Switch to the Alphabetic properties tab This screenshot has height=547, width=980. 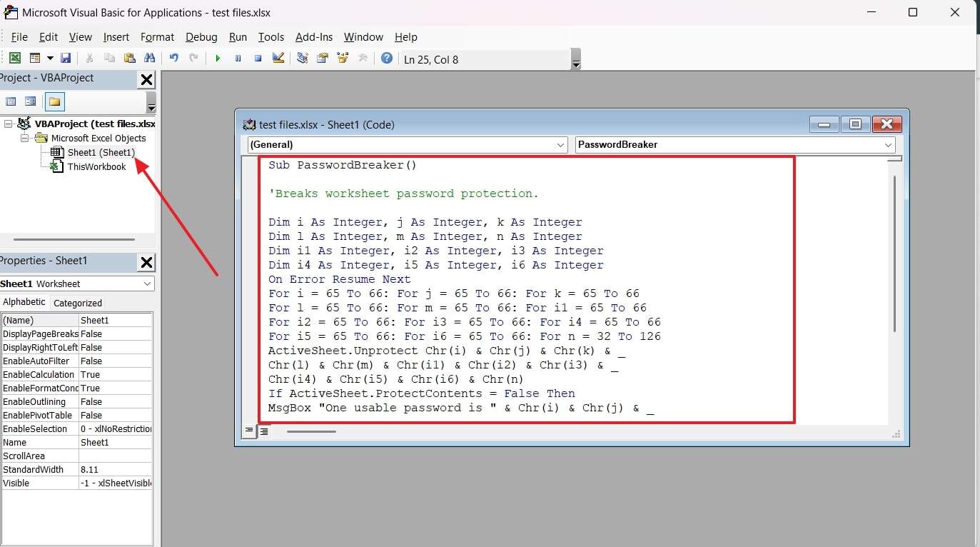pos(24,302)
